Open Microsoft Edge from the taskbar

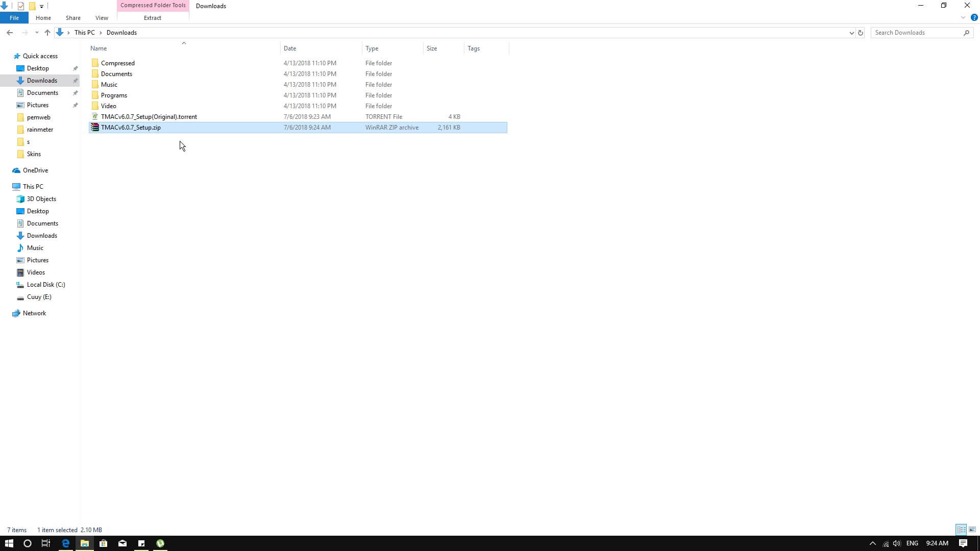65,543
